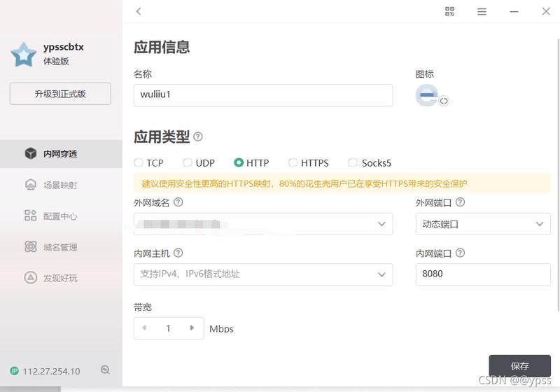Click the 内网穿透 cube icon
Image resolution: width=560 pixels, height=392 pixels.
coord(31,153)
